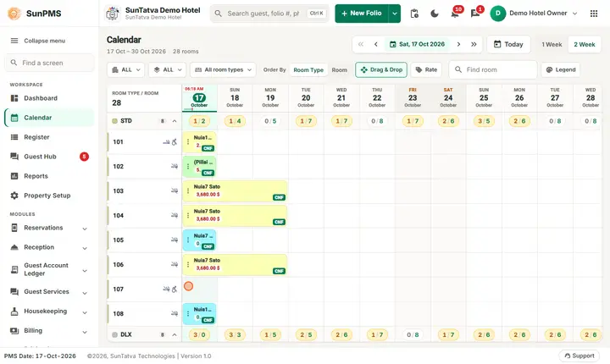Open the Nula7 Sato booking in room 104
The height and width of the screenshot is (364, 610).
235,216
